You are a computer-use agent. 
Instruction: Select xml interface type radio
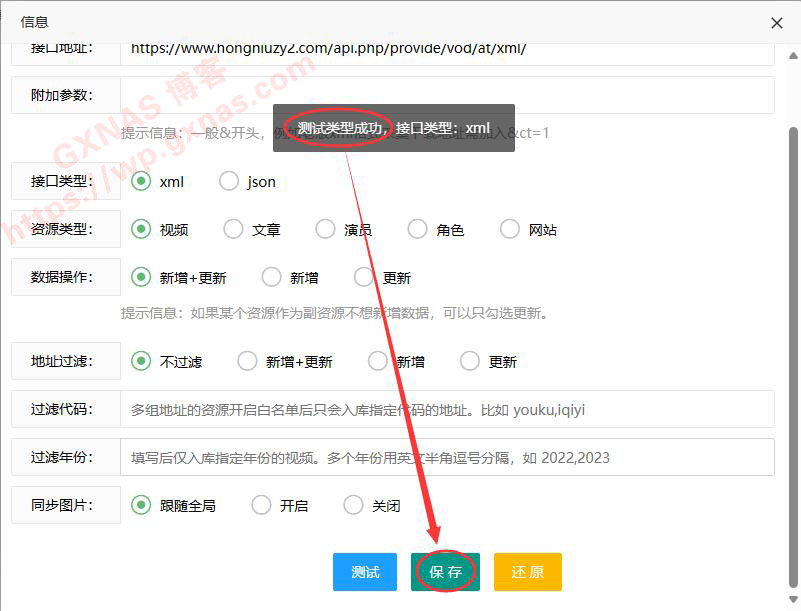[x=142, y=181]
